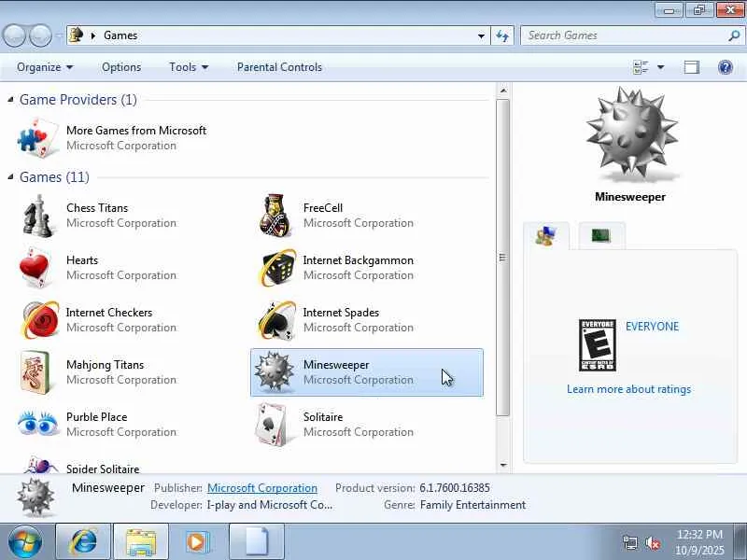Click the network tray icon
Screen dimensions: 747x560
point(630,542)
